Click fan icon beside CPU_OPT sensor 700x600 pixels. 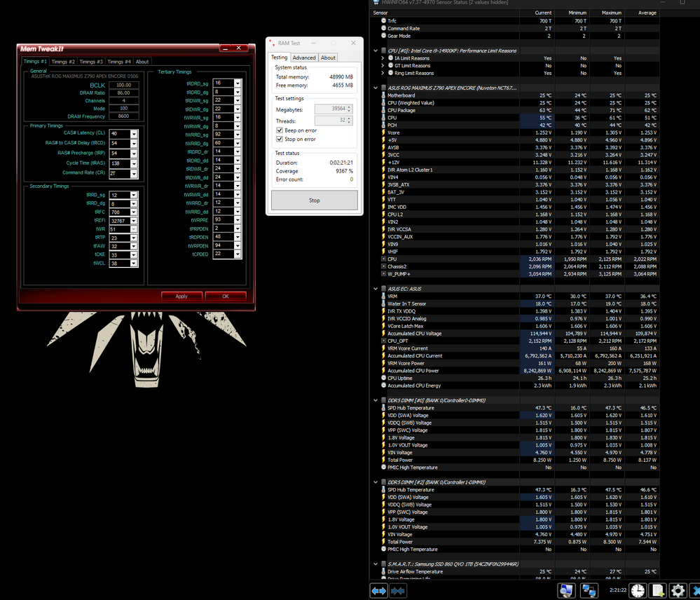[383, 341]
